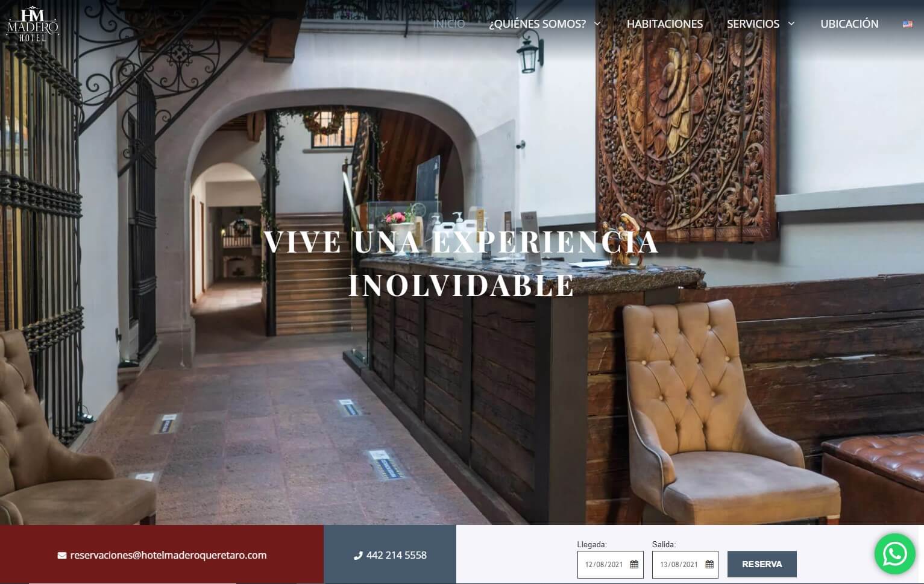924x584 pixels.
Task: Click the Reserva button
Action: coord(762,564)
